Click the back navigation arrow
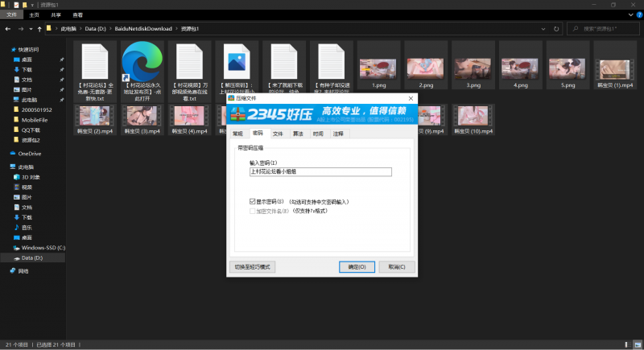This screenshot has width=644, height=350. point(8,29)
